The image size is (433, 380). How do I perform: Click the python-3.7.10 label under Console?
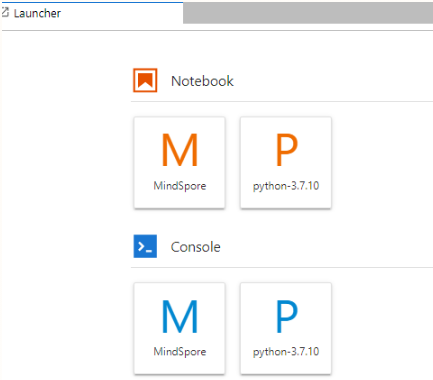(286, 352)
